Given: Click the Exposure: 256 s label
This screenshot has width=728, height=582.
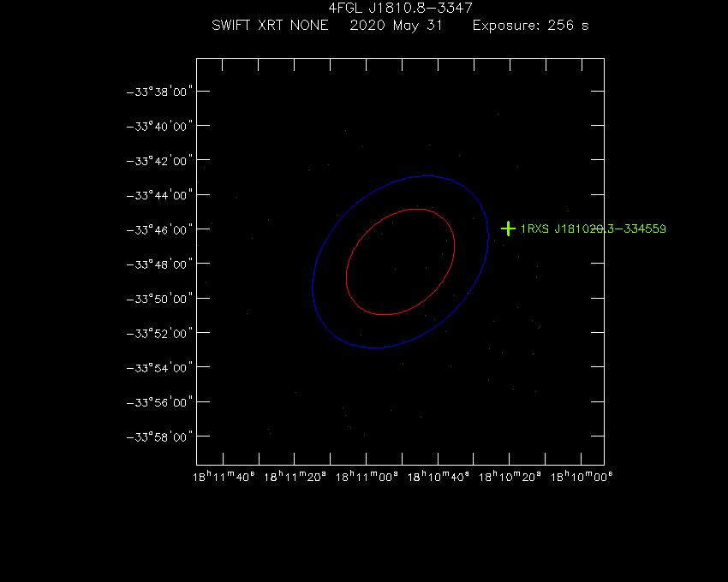Looking at the screenshot, I should pos(531,26).
